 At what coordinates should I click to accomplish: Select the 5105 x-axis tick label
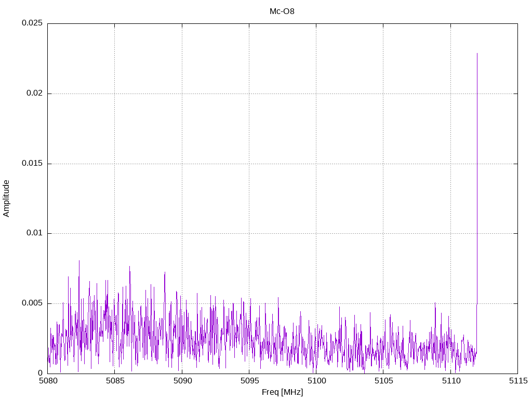point(383,381)
